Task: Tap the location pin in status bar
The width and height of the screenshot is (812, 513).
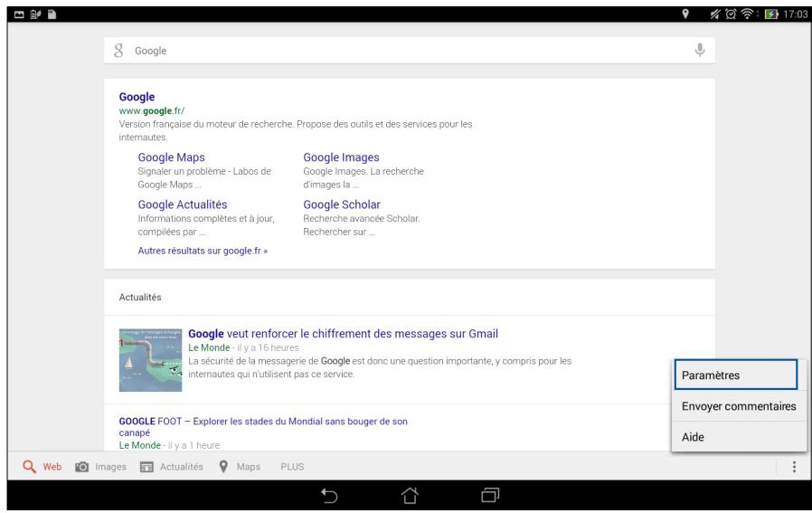Action: pos(685,14)
